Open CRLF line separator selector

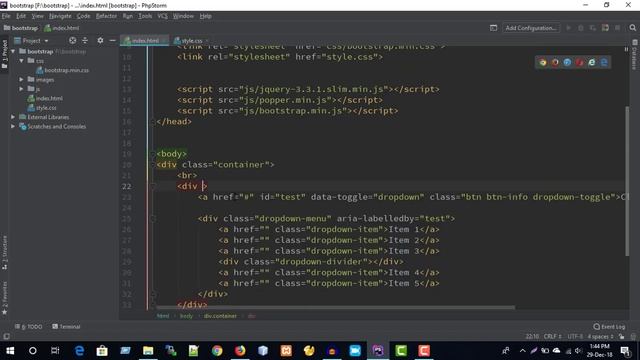[x=552, y=337]
